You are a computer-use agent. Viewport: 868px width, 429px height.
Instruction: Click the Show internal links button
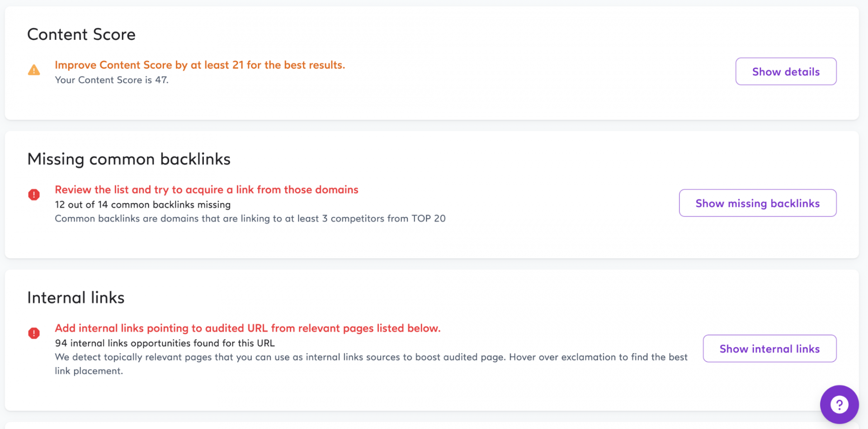pyautogui.click(x=769, y=348)
